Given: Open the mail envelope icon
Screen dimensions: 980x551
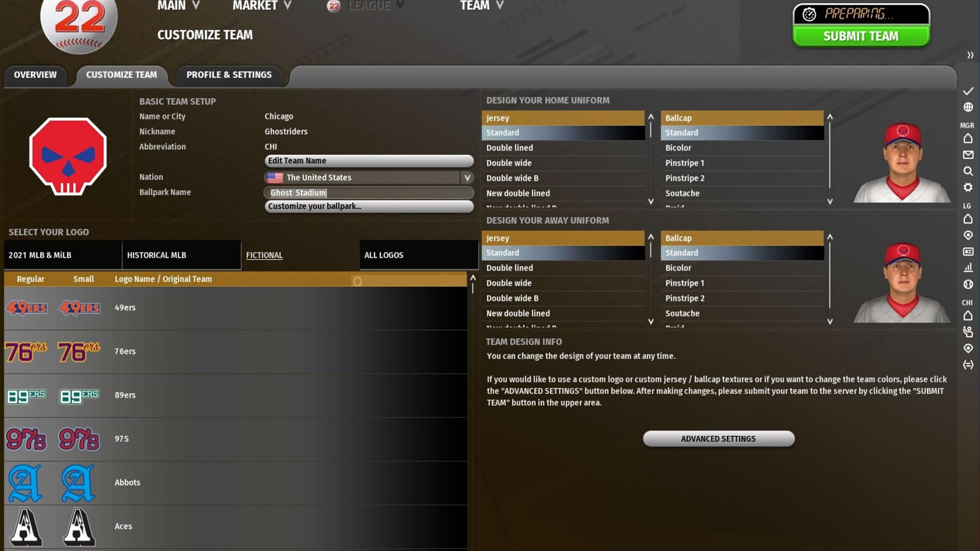Looking at the screenshot, I should point(968,155).
